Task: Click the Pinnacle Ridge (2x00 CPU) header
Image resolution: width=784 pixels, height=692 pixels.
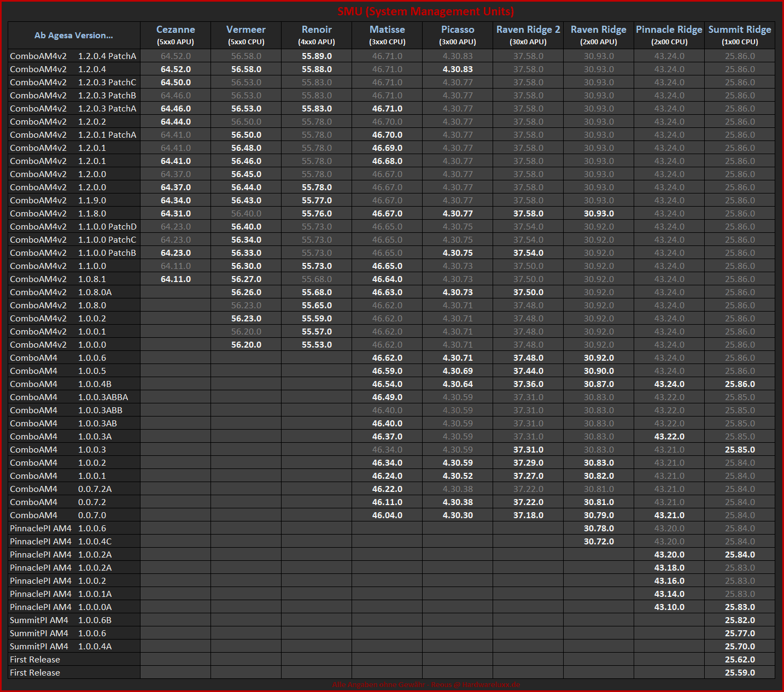Action: [x=669, y=36]
